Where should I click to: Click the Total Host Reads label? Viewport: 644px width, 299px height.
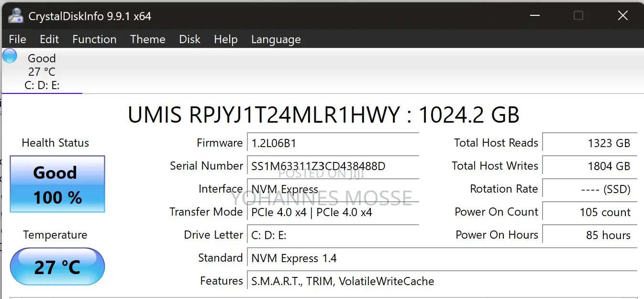pyautogui.click(x=496, y=143)
